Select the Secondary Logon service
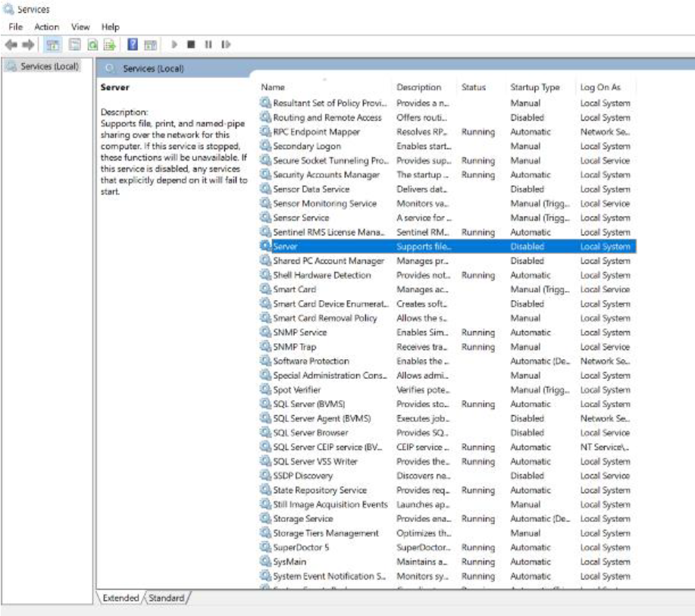This screenshot has height=616, width=695. [306, 146]
